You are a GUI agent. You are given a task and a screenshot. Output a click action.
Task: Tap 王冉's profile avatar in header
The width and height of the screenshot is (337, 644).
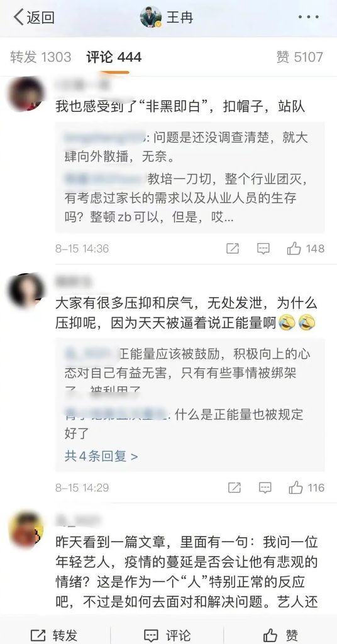151,17
